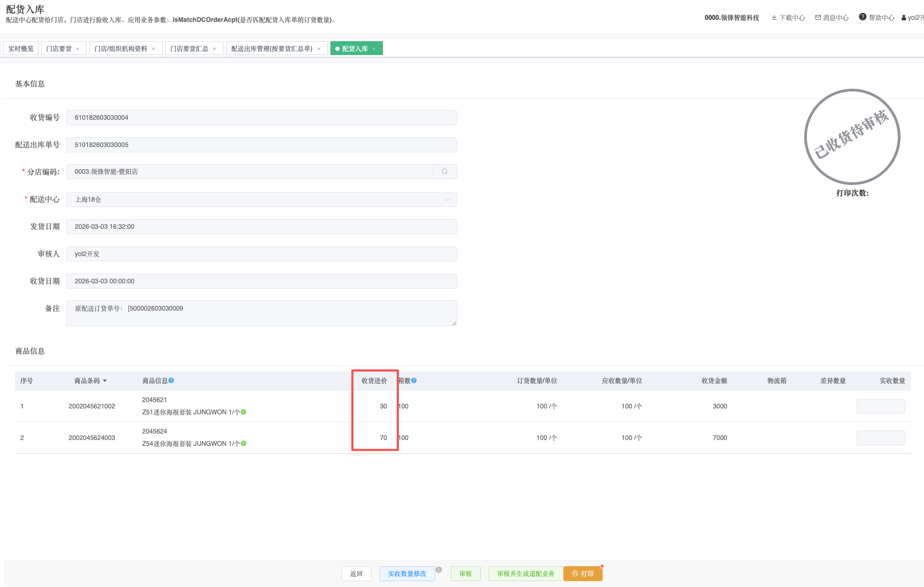Click product code 2045621
The width and height of the screenshot is (924, 587).
(155, 400)
